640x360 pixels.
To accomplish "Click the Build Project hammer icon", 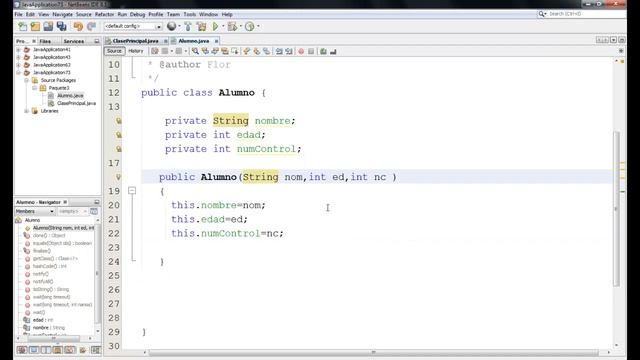I will [188, 27].
